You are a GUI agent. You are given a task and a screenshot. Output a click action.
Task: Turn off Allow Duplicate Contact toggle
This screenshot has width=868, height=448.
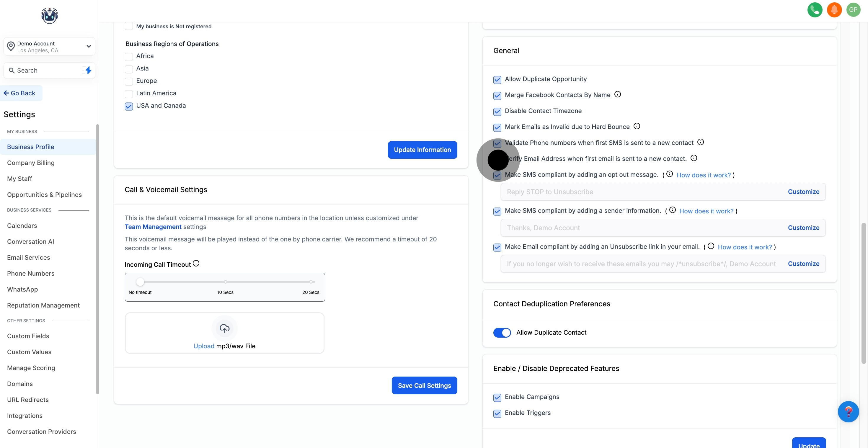(x=502, y=333)
